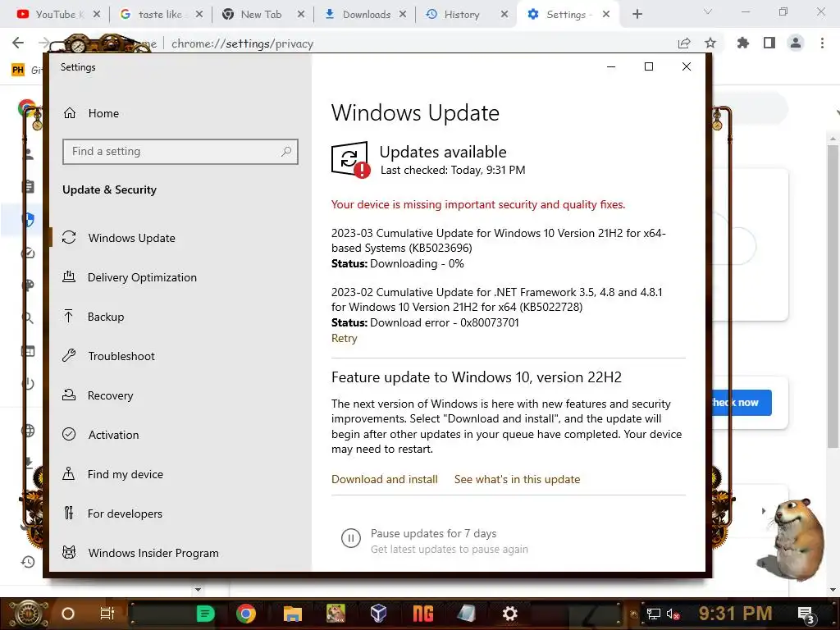
Task: Open Cortana circle on taskbar
Action: [67, 614]
